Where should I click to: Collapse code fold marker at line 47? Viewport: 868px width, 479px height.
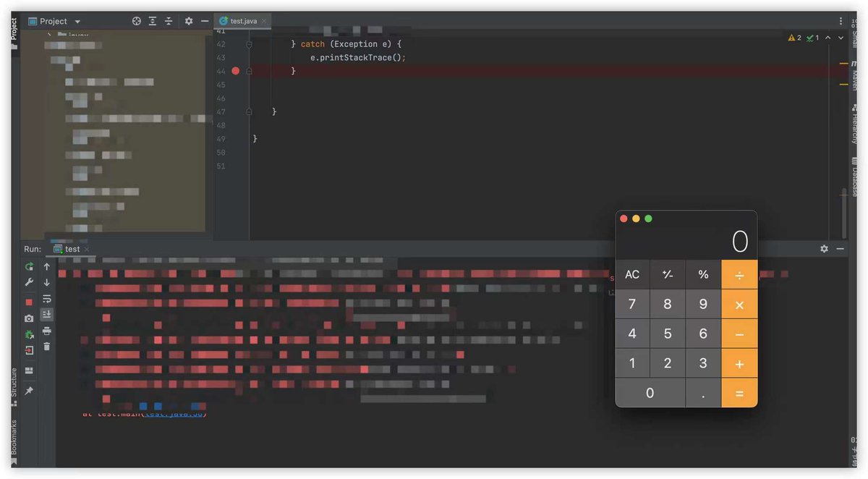click(x=249, y=111)
